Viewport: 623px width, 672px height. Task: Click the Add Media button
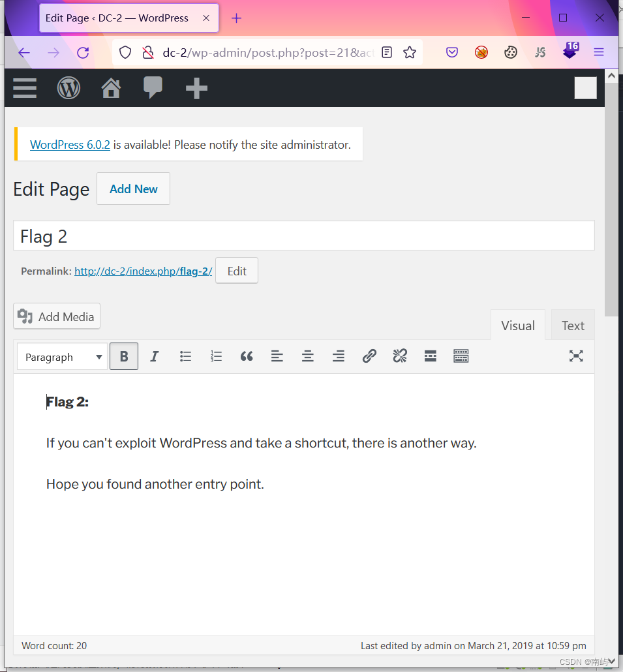(57, 316)
